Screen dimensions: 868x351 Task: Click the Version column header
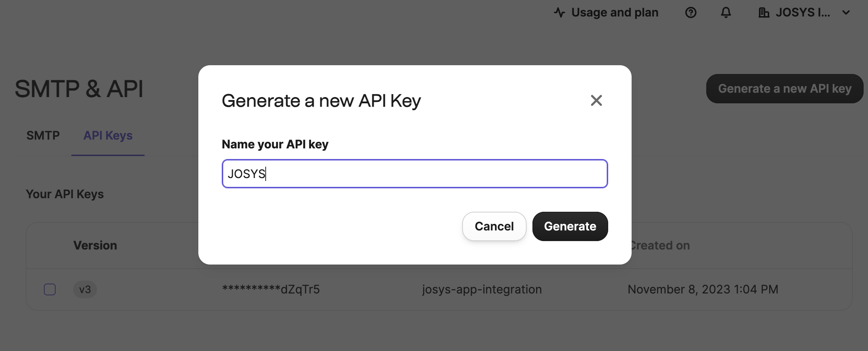point(95,245)
